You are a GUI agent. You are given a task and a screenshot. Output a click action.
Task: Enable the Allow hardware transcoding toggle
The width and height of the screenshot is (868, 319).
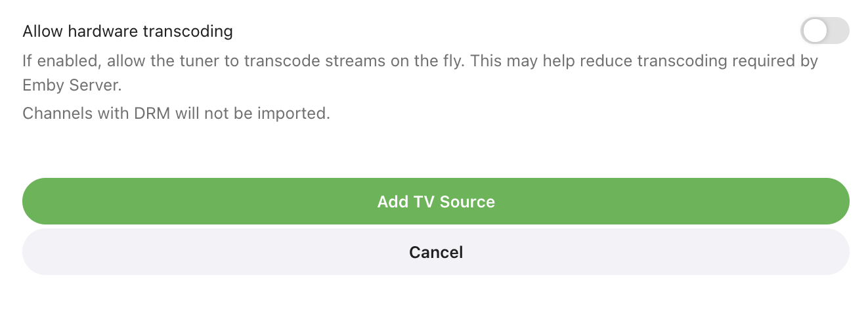tap(824, 31)
